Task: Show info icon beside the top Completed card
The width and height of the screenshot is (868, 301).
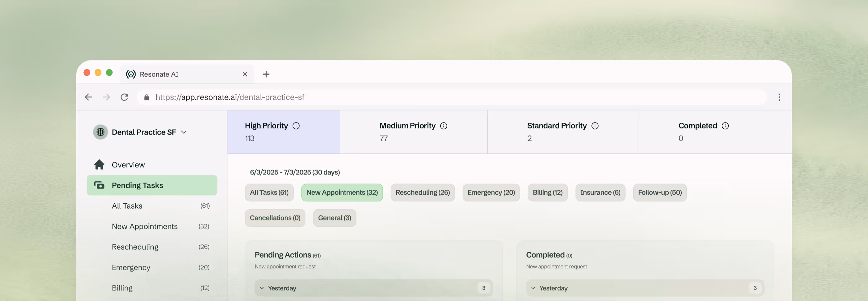Action: pos(725,126)
